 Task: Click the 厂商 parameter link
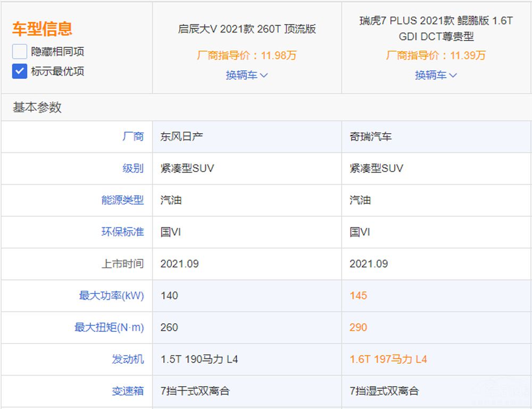click(x=133, y=136)
